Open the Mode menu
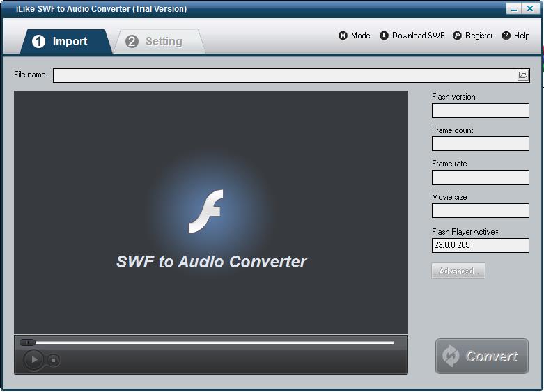 tap(355, 36)
